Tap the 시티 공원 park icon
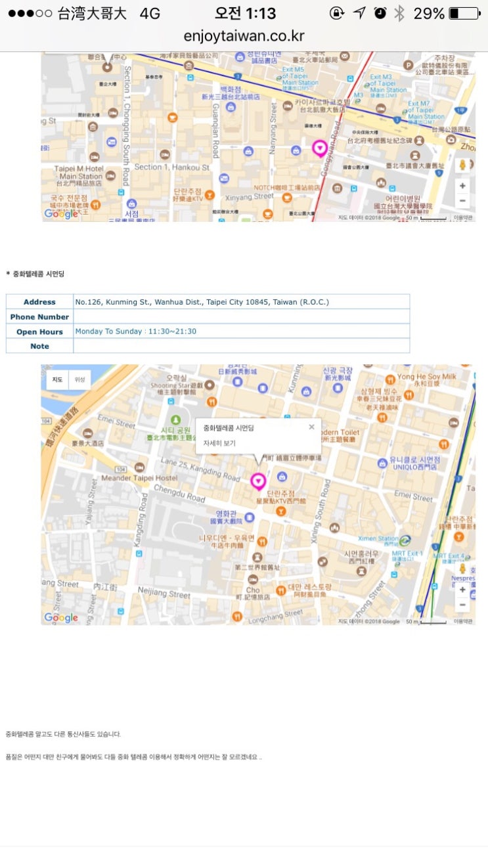The width and height of the screenshot is (488, 868). pyautogui.click(x=175, y=420)
